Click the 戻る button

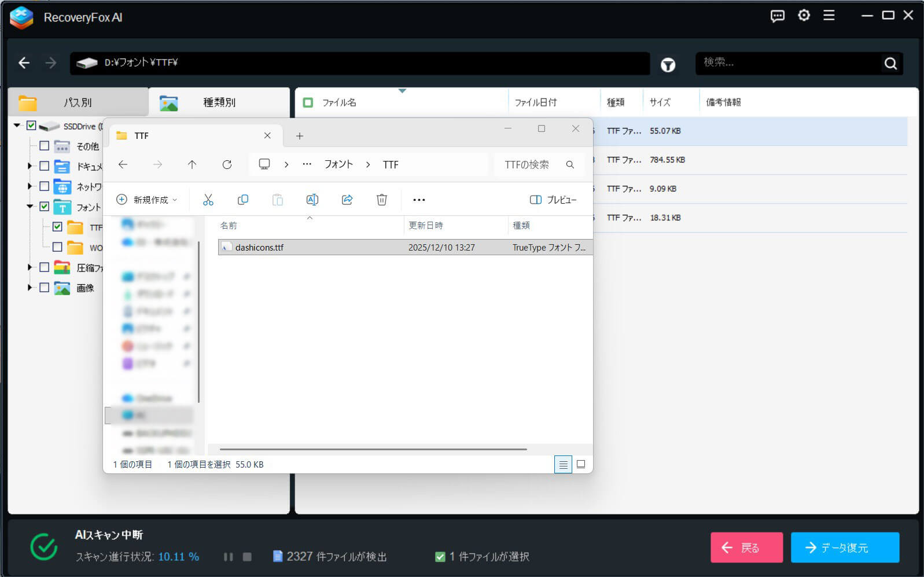coord(746,547)
